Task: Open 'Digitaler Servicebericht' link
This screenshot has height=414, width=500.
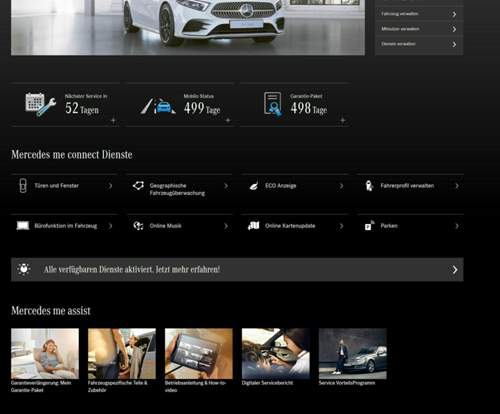Action: 267,383
